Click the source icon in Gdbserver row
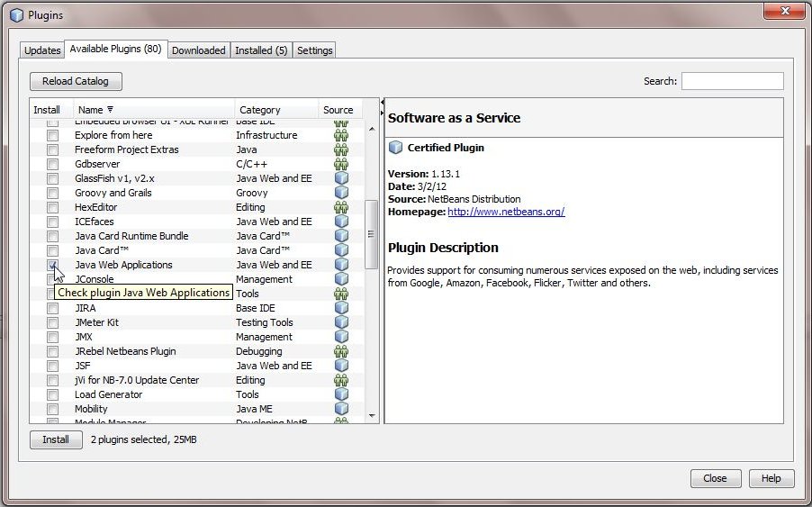The image size is (812, 507). 341,164
